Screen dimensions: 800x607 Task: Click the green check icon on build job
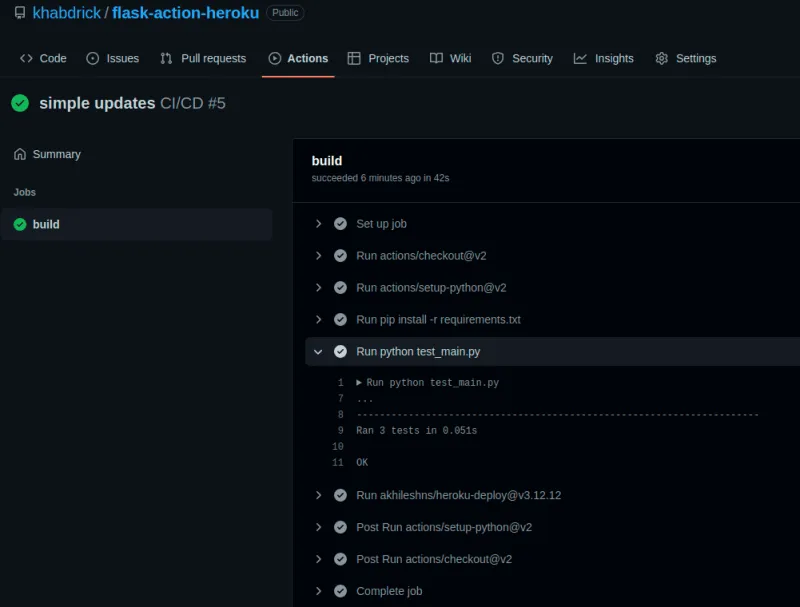20,224
